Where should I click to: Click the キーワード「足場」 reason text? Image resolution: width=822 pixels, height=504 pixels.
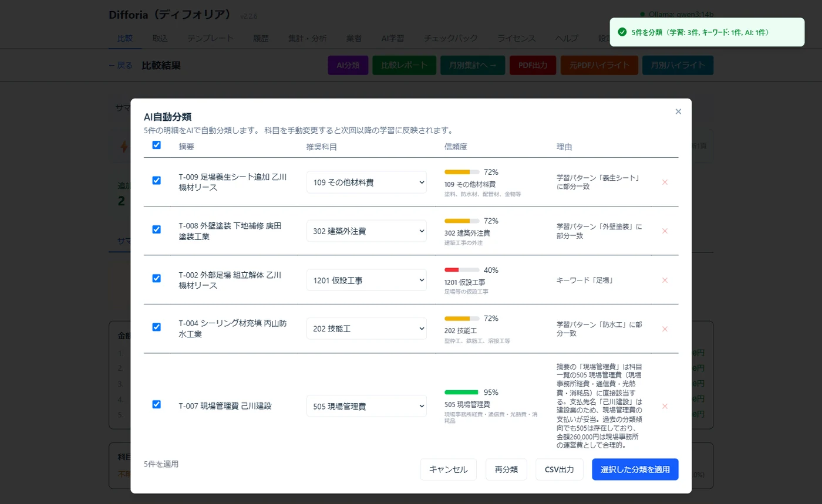585,280
